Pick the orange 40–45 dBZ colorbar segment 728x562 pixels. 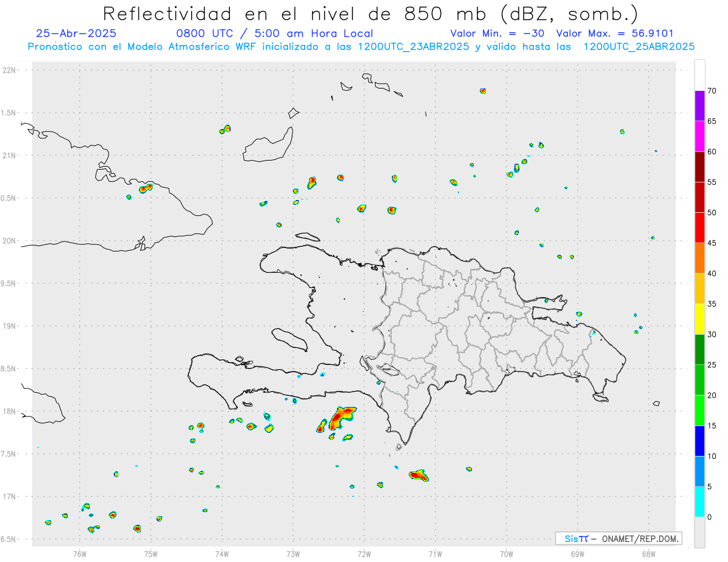(699, 258)
